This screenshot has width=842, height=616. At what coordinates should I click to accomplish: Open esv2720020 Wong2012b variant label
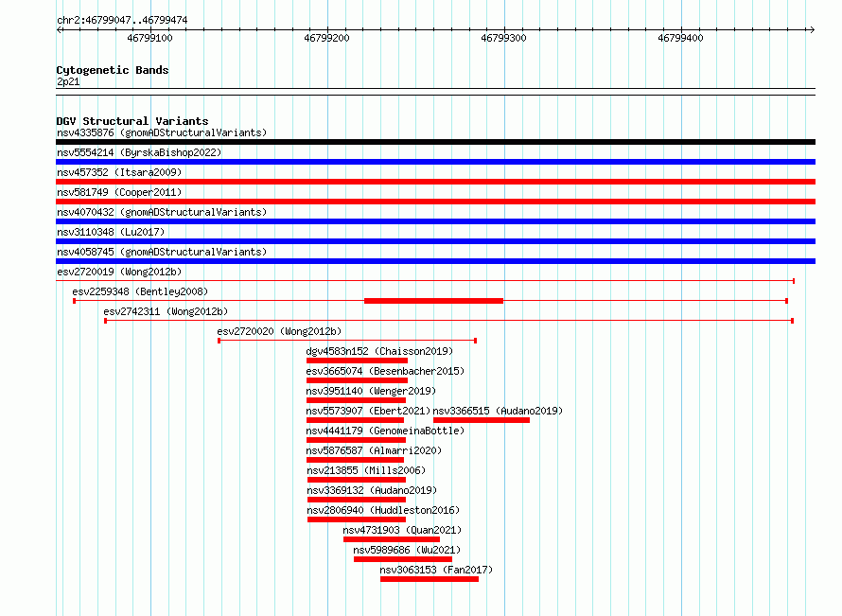point(279,331)
